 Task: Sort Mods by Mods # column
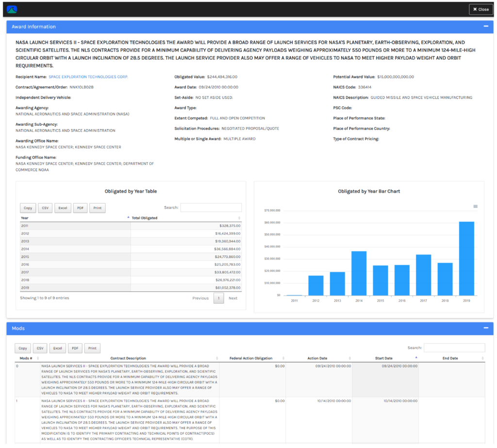click(28, 358)
